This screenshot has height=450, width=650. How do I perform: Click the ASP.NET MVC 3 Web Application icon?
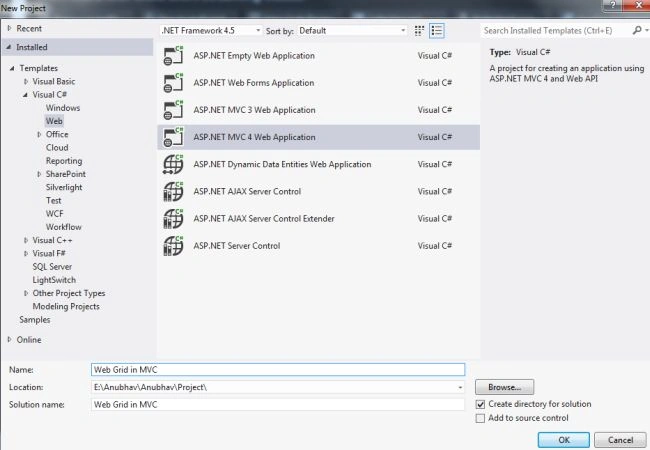[173, 110]
